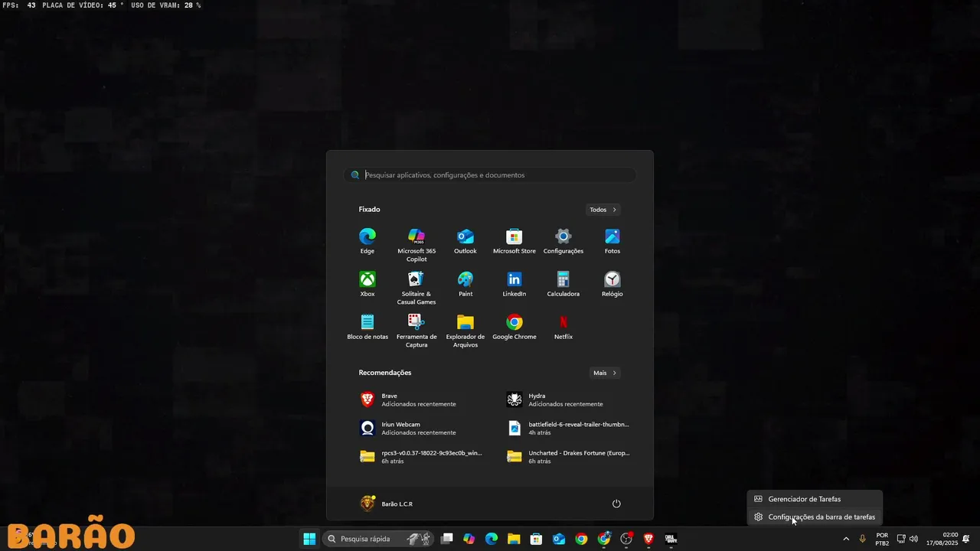Focus the Pesquisar aplicativos search field
The height and width of the screenshot is (551, 980).
tap(490, 175)
